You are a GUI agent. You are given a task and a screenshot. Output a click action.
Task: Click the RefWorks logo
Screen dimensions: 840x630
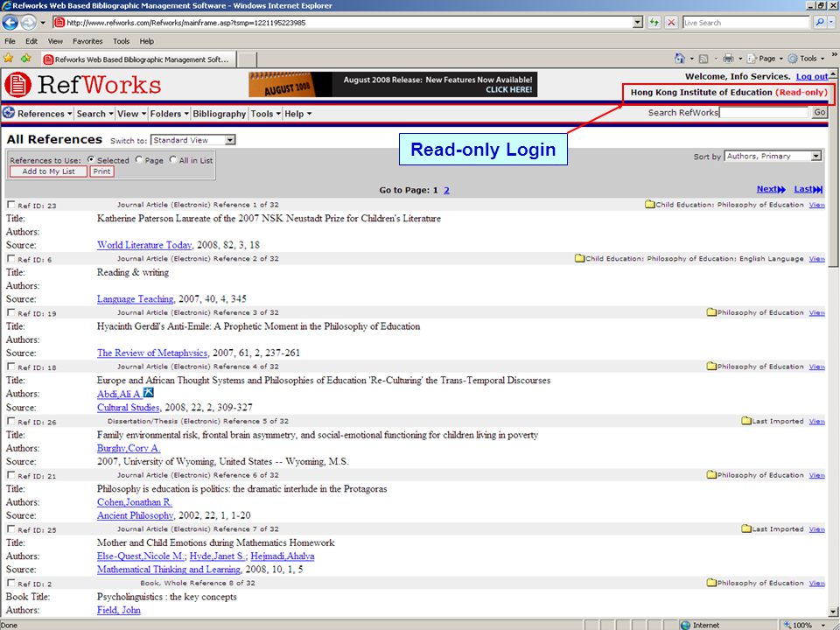[83, 85]
